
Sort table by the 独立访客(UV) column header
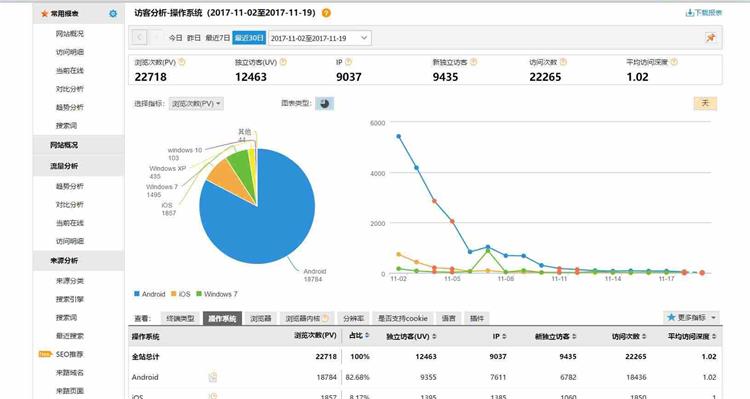(411, 336)
